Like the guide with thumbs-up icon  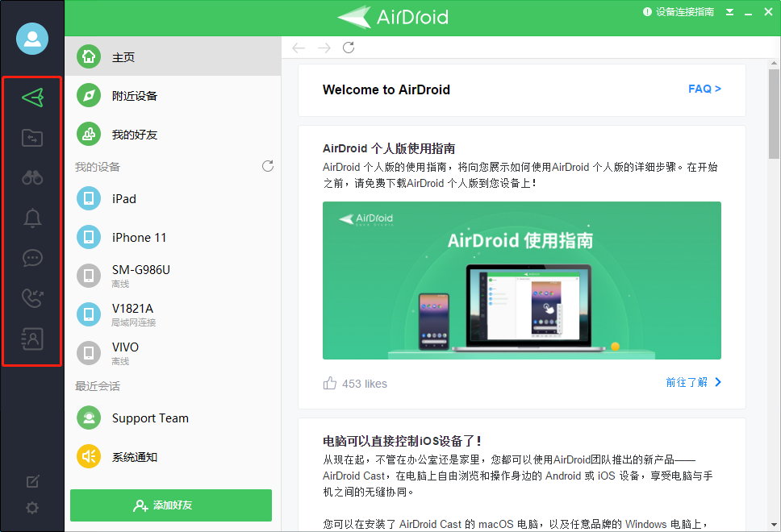pos(330,383)
